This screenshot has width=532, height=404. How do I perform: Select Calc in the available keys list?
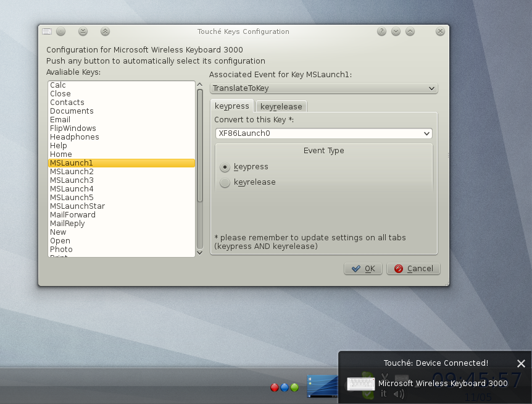(122, 85)
